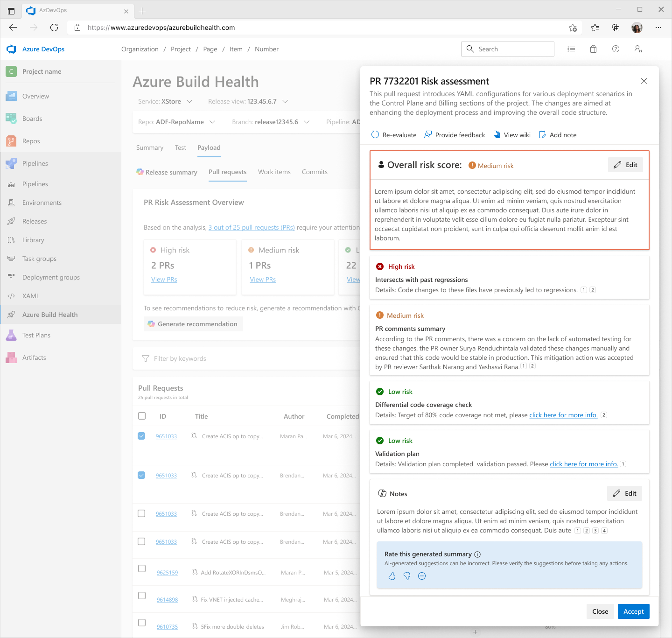Viewport: 672px width, 638px height.
Task: Toggle the select-all checkbox in Pull Requests header
Action: click(142, 416)
